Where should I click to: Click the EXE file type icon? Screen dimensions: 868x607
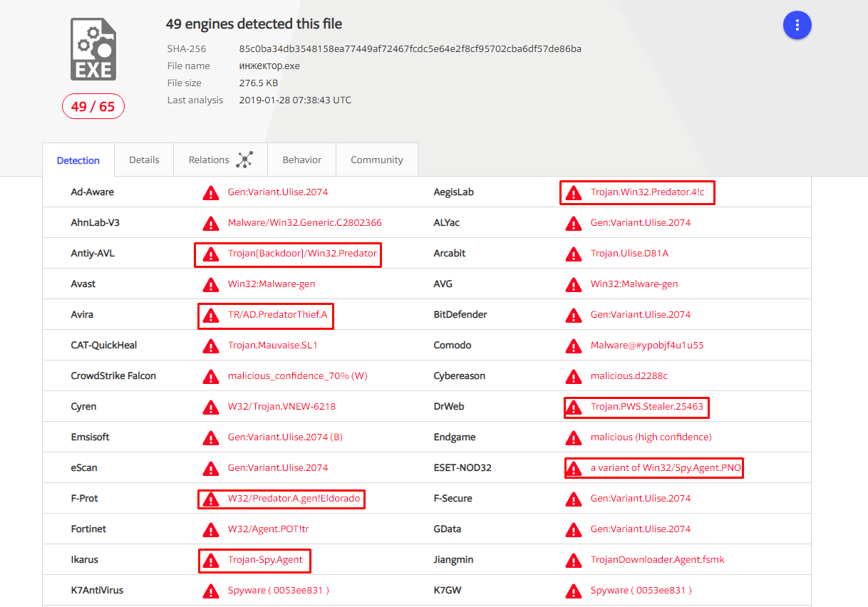point(93,49)
